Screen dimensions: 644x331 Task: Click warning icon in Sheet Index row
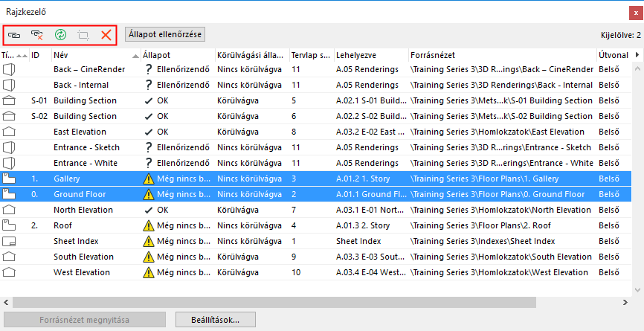(x=148, y=241)
